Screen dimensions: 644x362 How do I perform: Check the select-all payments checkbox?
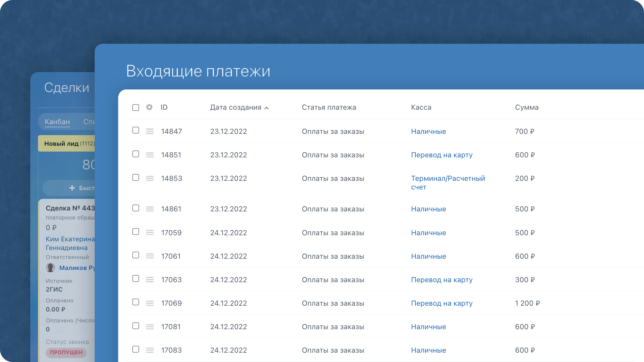[136, 107]
